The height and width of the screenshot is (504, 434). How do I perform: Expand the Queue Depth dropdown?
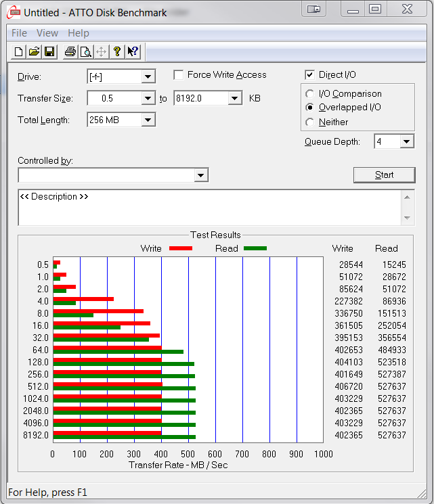406,141
